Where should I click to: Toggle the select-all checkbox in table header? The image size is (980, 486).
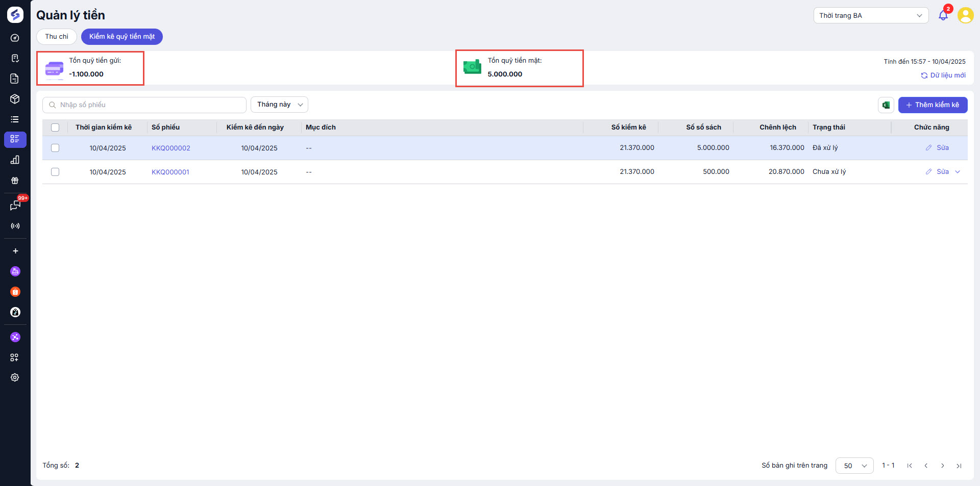(55, 127)
